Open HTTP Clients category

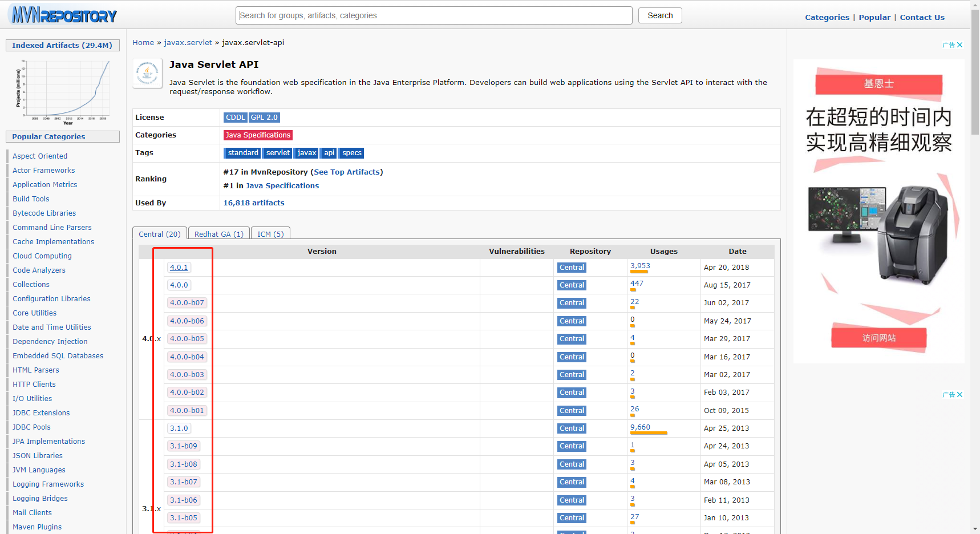click(x=34, y=385)
